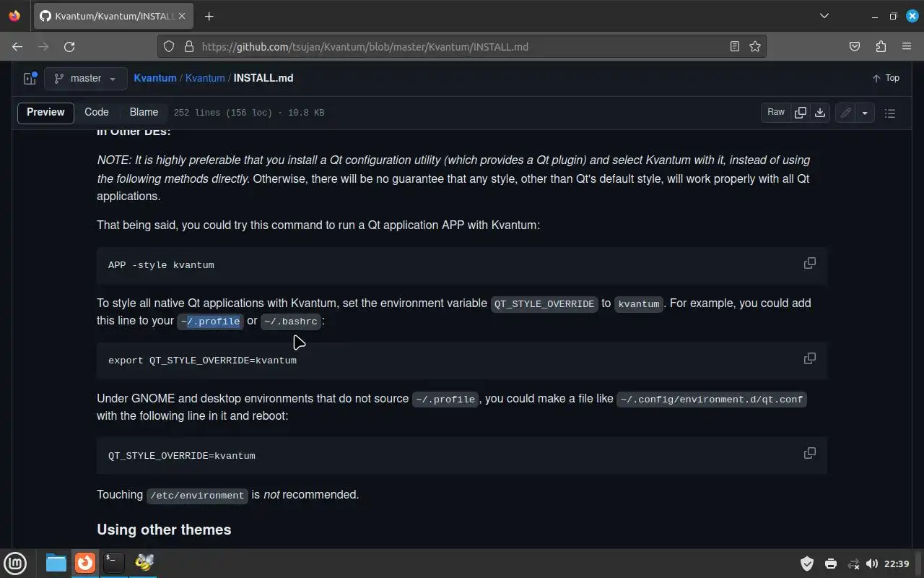924x578 pixels.
Task: Open the Linux Mint start menu
Action: (15, 563)
